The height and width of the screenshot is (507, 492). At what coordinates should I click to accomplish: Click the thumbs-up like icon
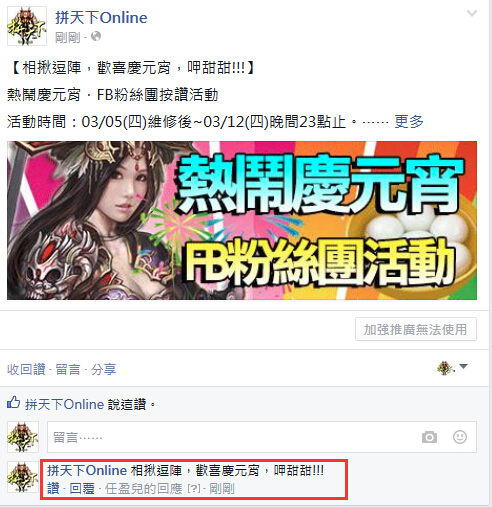tap(14, 403)
